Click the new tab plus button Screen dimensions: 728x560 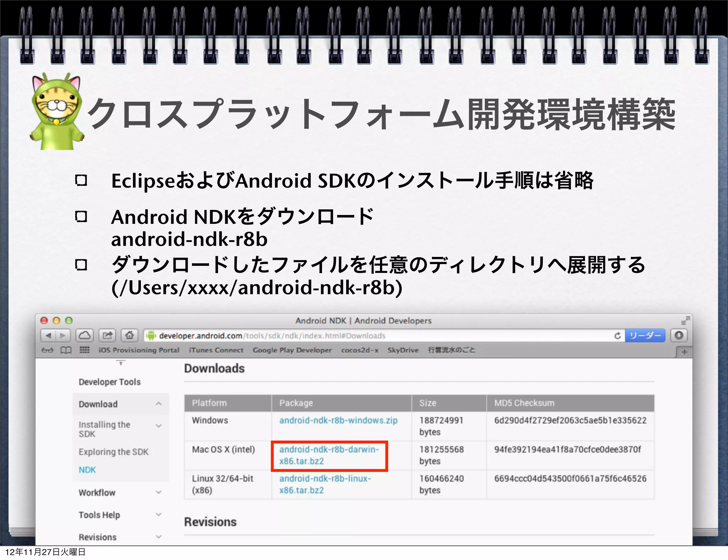pos(684,352)
